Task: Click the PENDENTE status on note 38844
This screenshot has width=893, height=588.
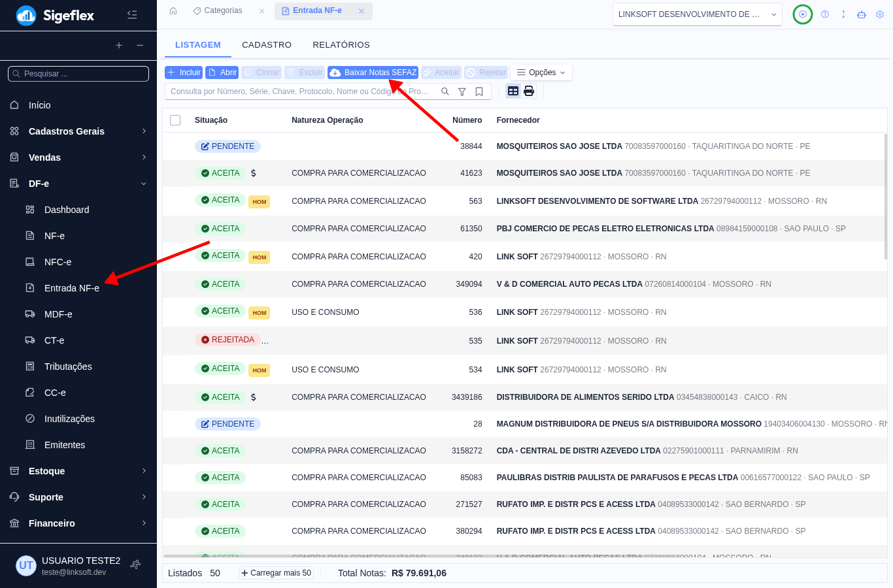Action: pyautogui.click(x=227, y=146)
